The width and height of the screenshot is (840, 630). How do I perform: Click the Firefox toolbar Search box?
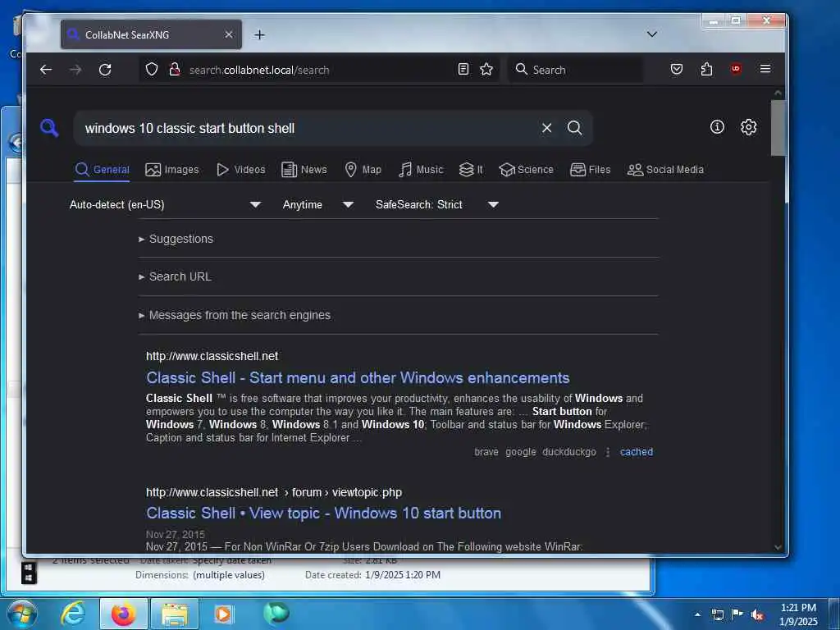[x=576, y=70]
